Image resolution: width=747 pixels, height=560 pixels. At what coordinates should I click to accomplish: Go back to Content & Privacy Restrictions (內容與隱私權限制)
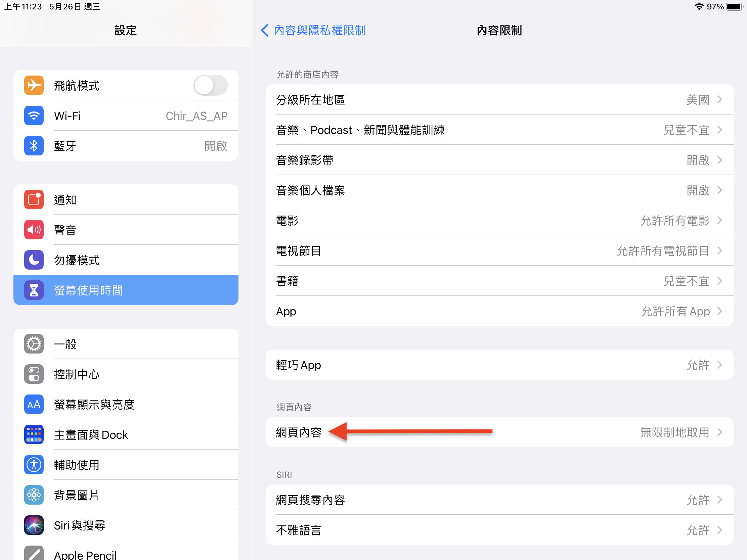[313, 30]
